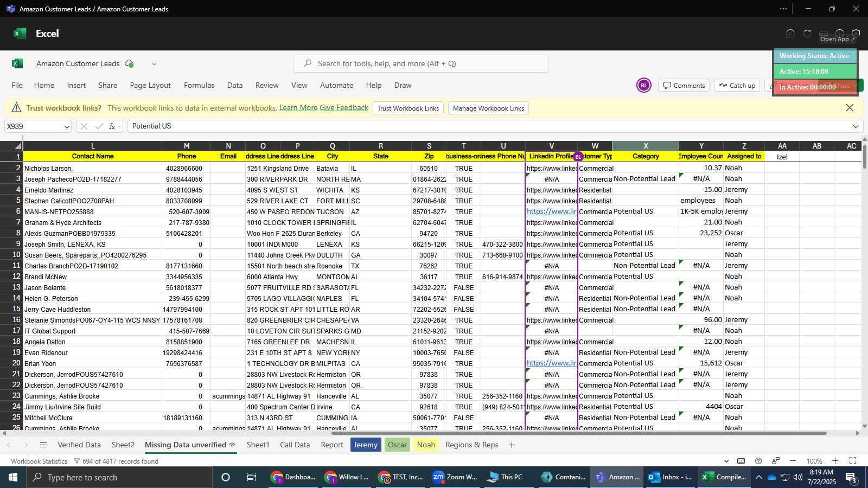868x488 pixels.
Task: Expand the formula bar chevron
Action: click(856, 126)
